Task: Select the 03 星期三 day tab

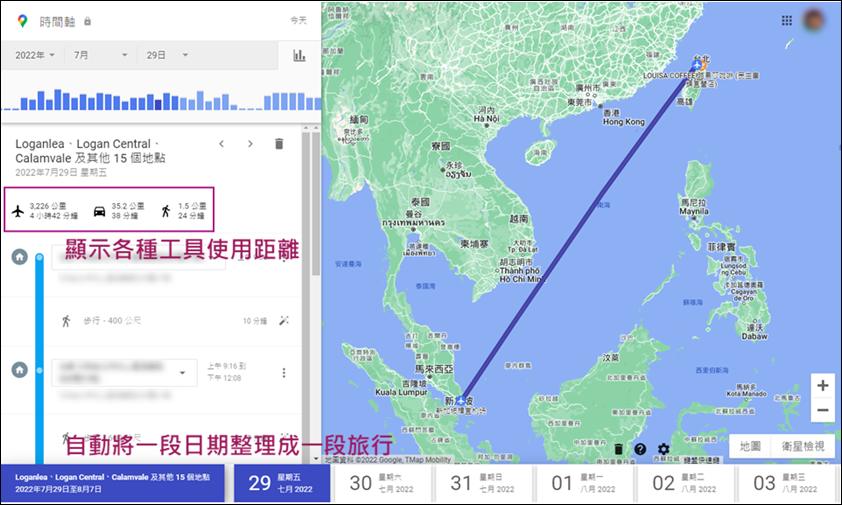Action: click(x=786, y=483)
